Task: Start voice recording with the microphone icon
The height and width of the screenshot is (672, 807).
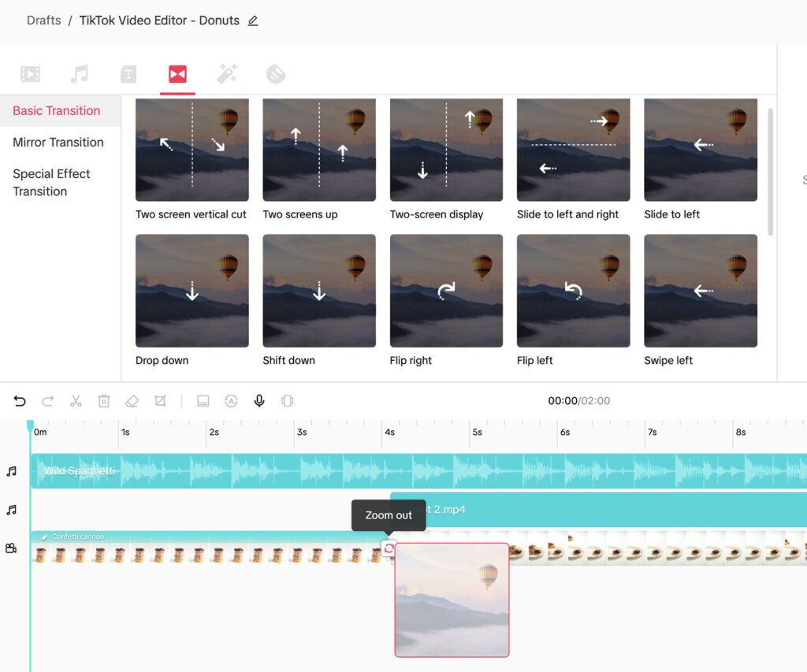Action: pos(258,401)
